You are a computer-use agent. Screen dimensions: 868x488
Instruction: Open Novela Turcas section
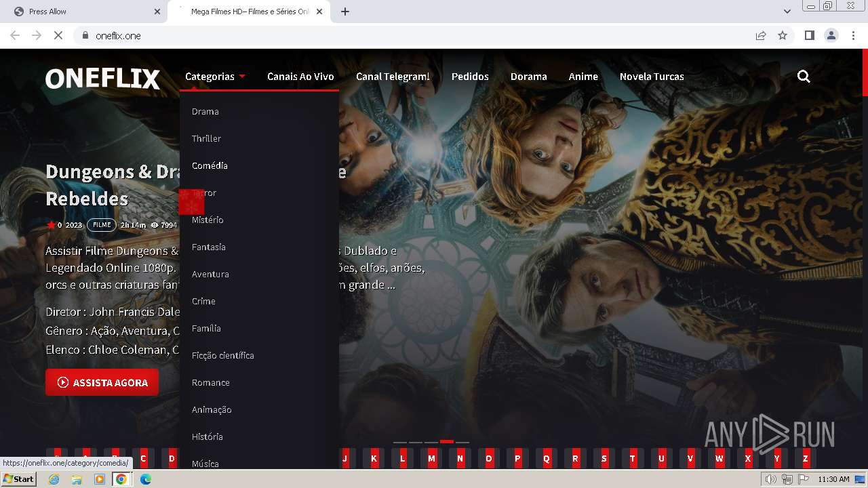(x=652, y=77)
